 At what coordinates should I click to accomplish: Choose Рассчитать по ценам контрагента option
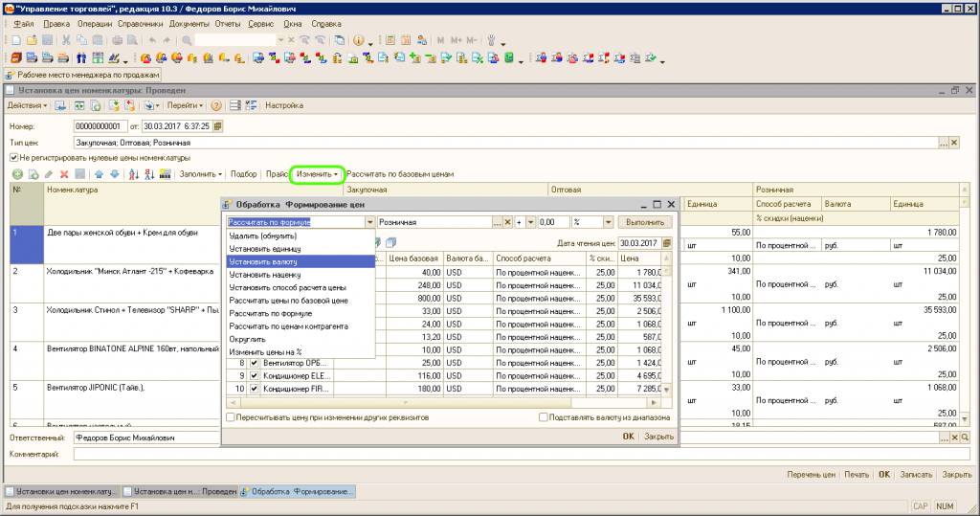tap(301, 326)
